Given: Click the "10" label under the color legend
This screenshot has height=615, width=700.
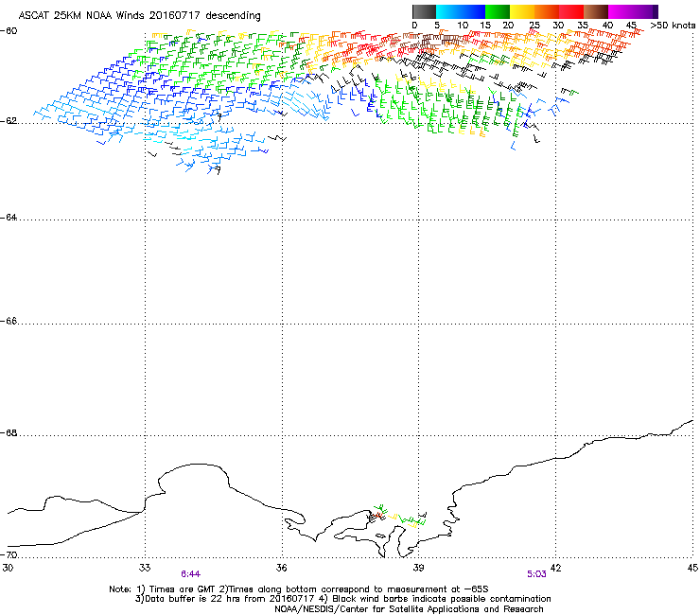Looking at the screenshot, I should 463,26.
